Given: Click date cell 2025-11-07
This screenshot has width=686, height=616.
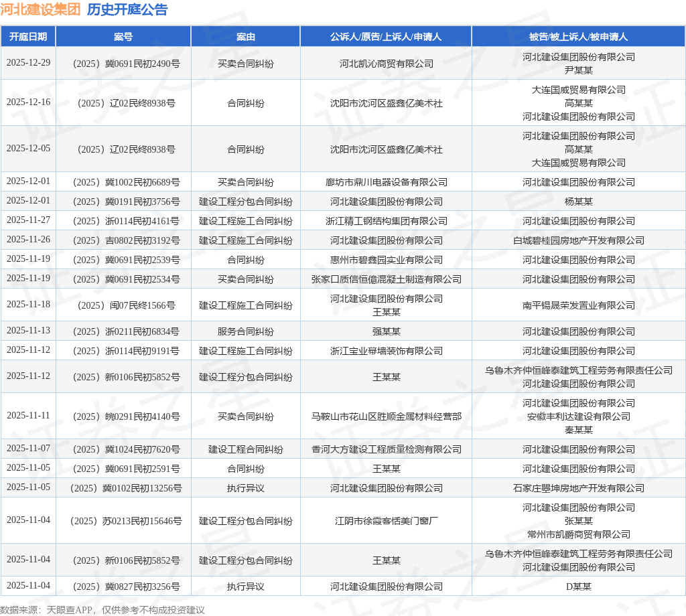Looking at the screenshot, I should [28, 448].
